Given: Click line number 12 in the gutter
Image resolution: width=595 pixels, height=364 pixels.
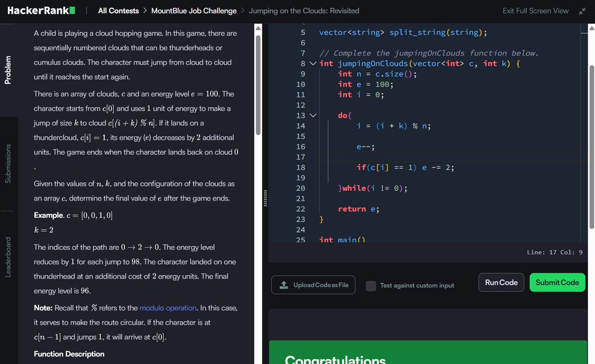Looking at the screenshot, I should click(300, 105).
